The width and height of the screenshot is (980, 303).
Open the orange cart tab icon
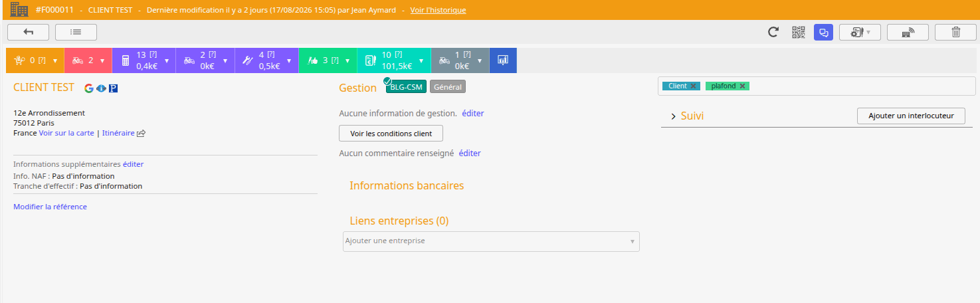click(19, 60)
